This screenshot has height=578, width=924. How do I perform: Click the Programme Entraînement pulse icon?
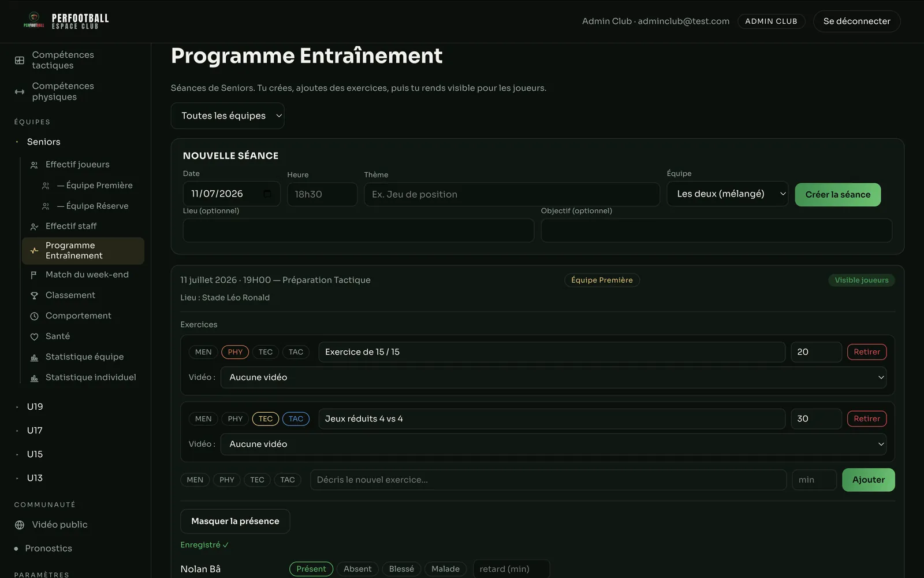[34, 251]
